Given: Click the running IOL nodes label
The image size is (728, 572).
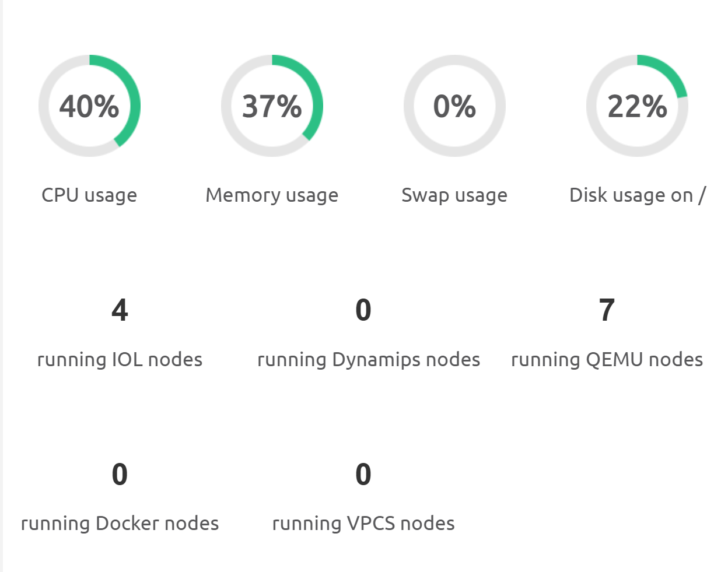Looking at the screenshot, I should 120,360.
